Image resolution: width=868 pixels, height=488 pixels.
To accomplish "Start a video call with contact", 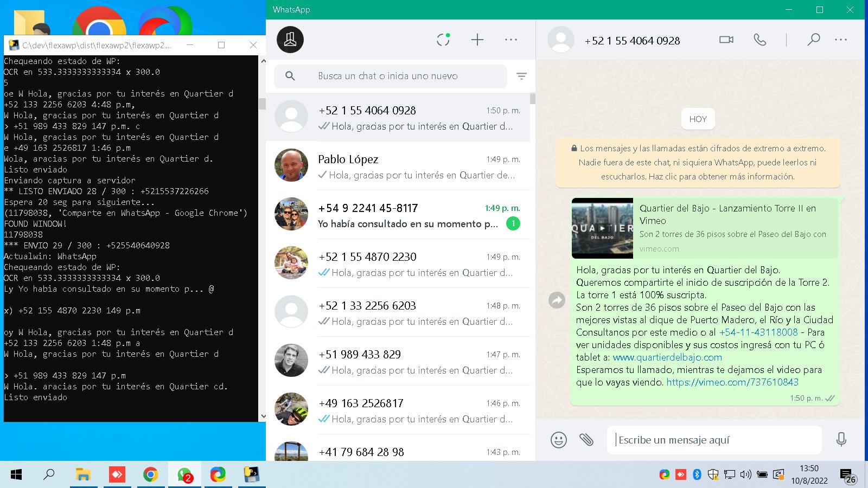I will (726, 40).
